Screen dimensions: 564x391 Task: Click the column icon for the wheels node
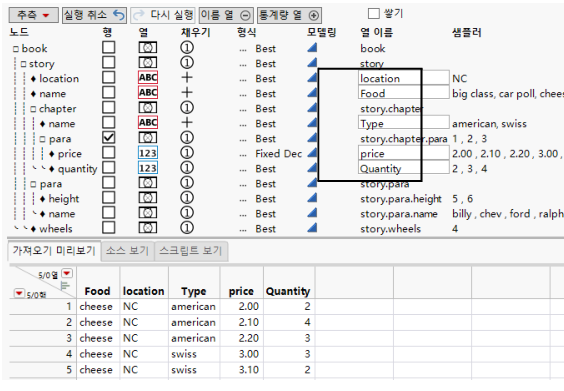pyautogui.click(x=148, y=228)
